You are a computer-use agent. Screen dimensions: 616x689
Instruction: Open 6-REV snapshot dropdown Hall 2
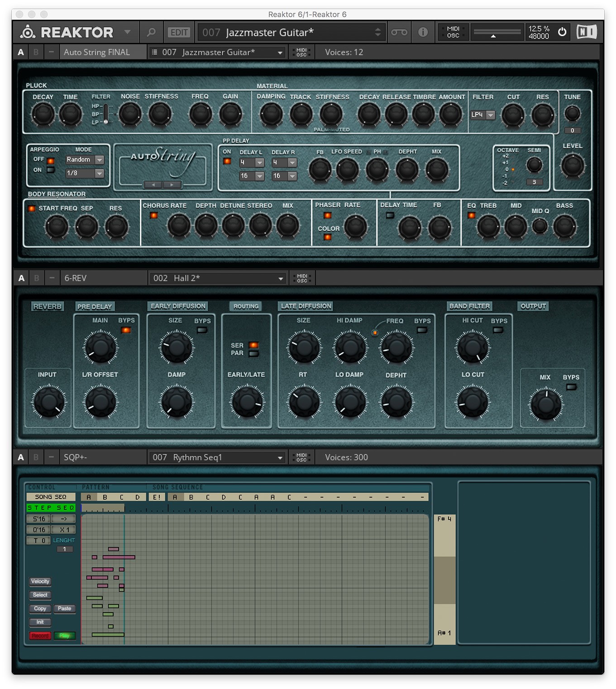coord(218,278)
